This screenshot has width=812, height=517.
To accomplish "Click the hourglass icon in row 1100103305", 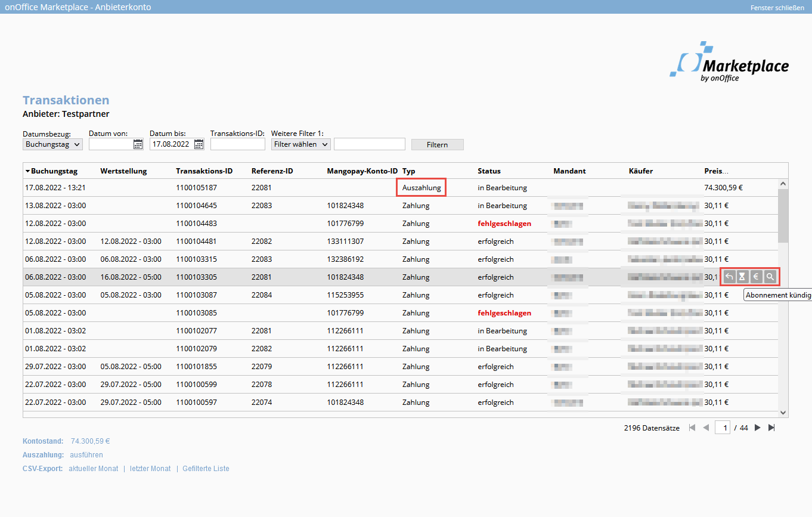I will 742,277.
